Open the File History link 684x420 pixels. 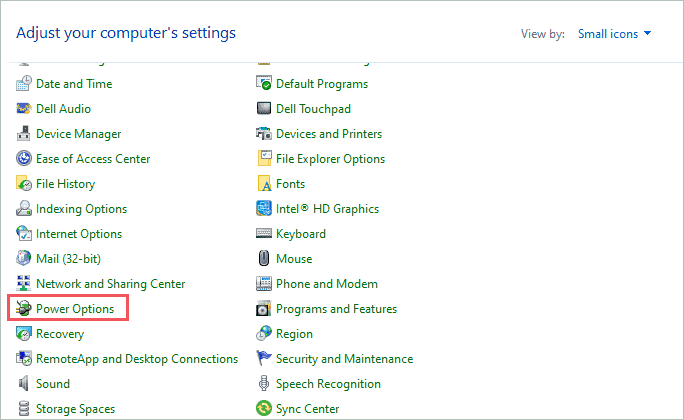(65, 184)
